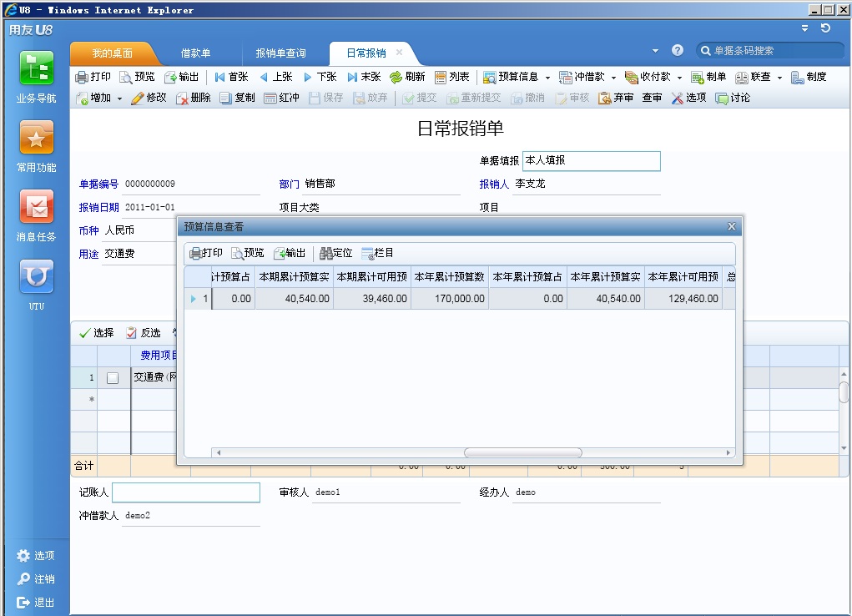Click 注销 log off in sidebar
Screen dimensions: 852x616
pyautogui.click(x=36, y=579)
